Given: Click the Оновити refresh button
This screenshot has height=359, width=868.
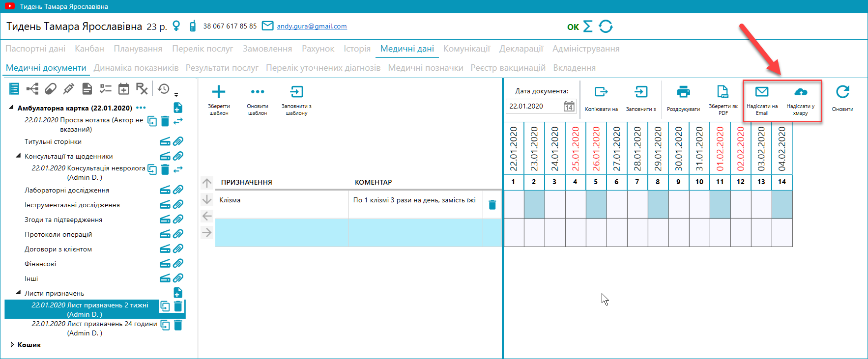Looking at the screenshot, I should pos(842,99).
